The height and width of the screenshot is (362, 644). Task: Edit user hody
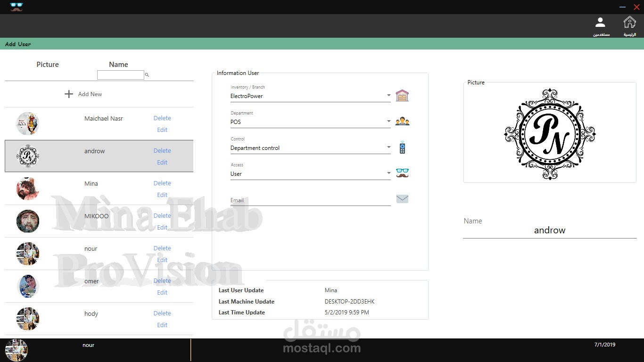[x=162, y=325]
